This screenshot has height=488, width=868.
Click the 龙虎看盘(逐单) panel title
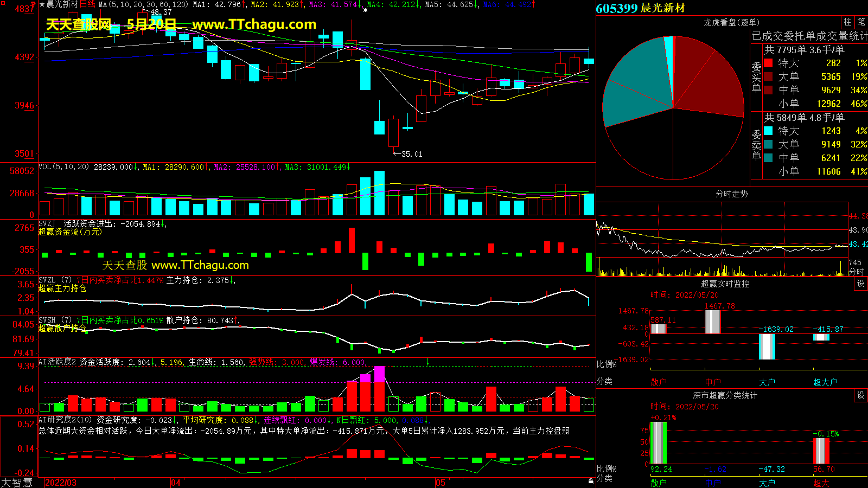tap(731, 22)
